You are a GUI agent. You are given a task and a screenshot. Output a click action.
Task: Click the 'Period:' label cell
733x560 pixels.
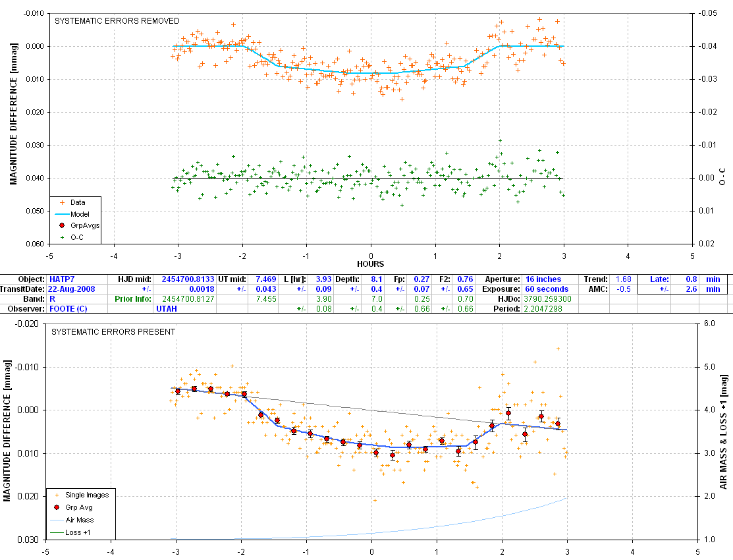(506, 309)
